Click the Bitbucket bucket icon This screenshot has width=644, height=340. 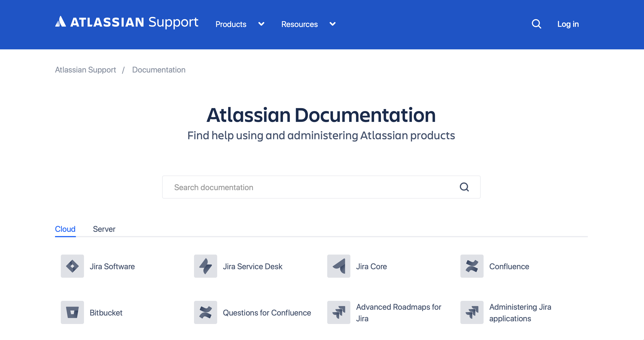72,312
